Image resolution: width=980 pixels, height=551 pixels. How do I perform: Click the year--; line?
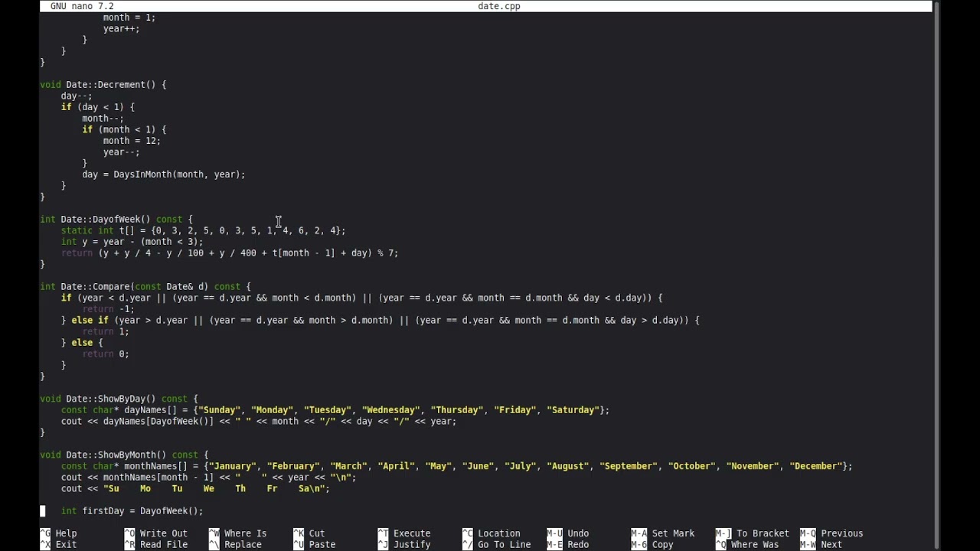click(x=122, y=152)
